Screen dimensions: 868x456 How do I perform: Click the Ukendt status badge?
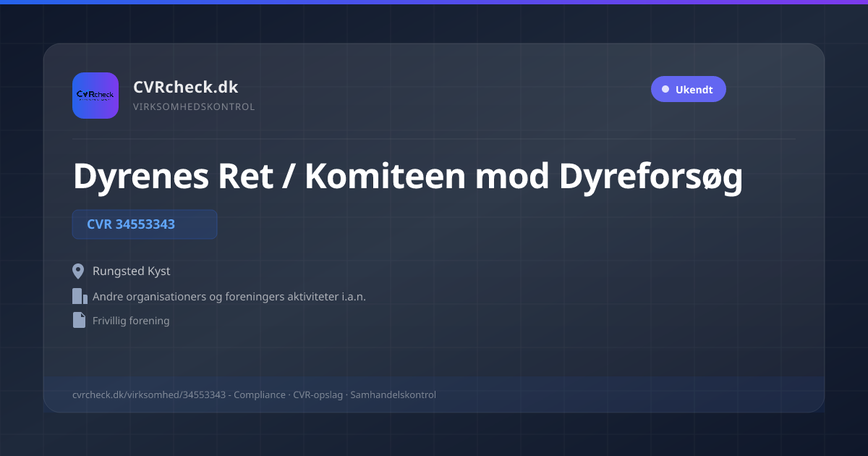coord(688,90)
